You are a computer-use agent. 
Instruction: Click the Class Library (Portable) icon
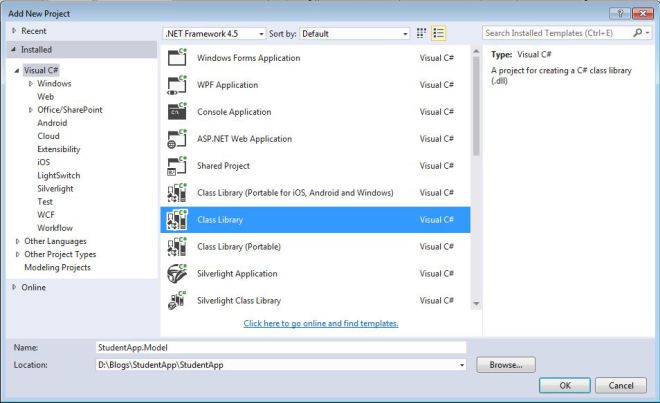177,246
